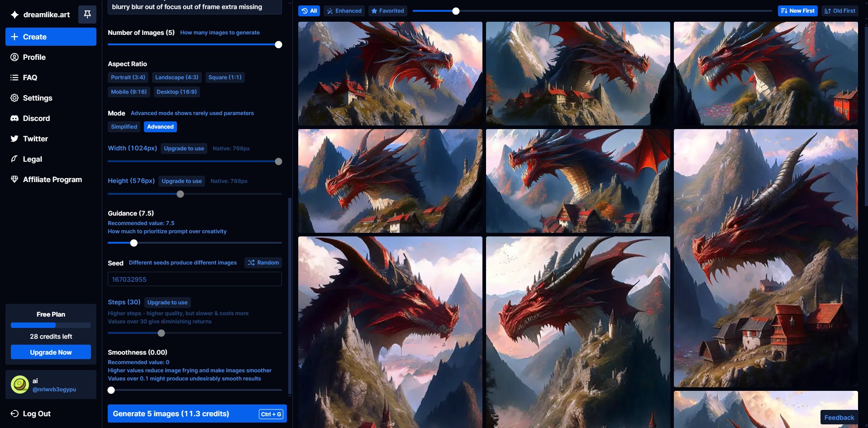
Task: Switch mode to Simplified
Action: (x=124, y=127)
